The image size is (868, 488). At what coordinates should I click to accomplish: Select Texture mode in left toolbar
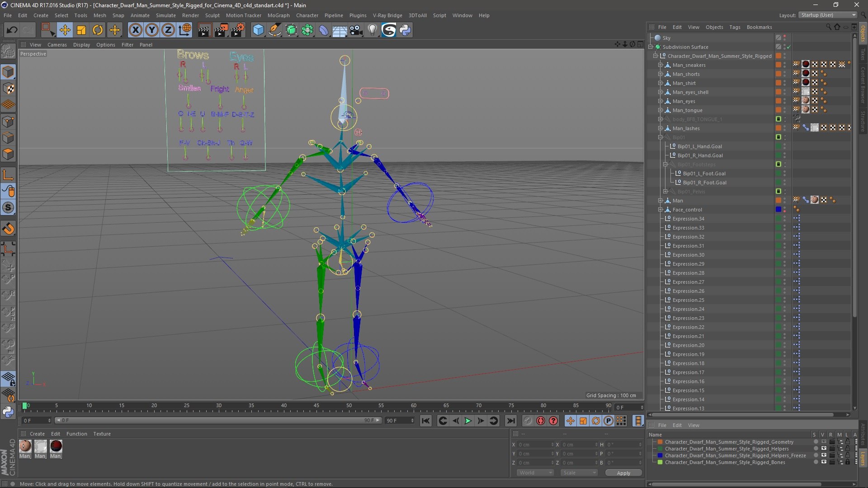(8, 89)
